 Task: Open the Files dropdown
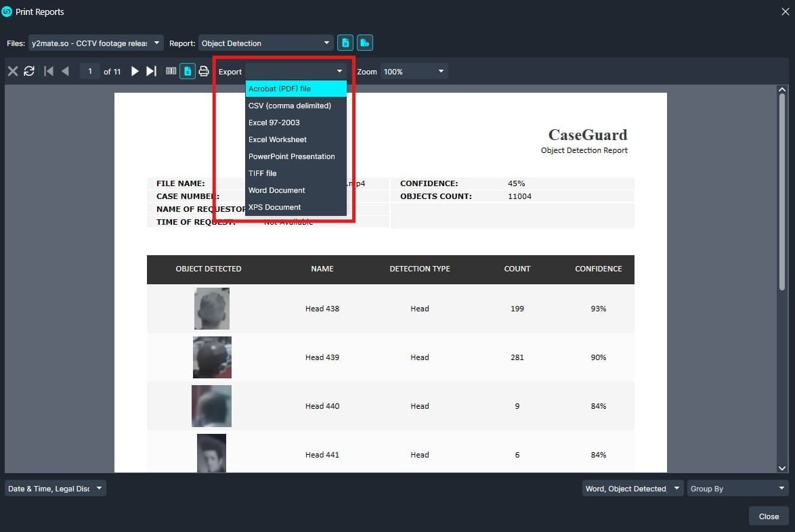tap(95, 42)
